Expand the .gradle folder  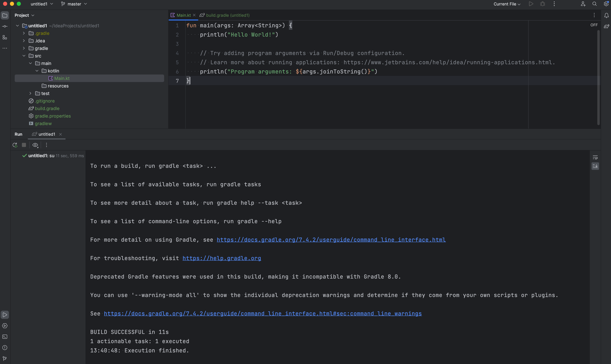pyautogui.click(x=24, y=33)
